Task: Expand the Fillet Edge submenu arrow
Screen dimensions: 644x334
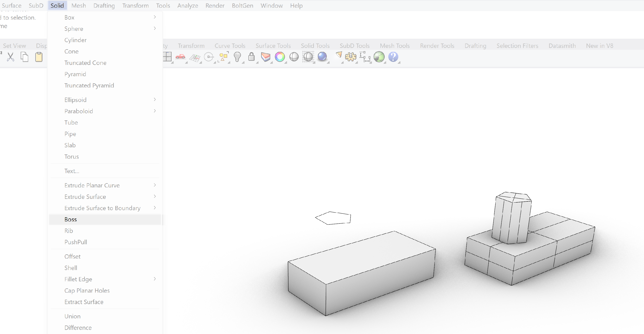Action: pyautogui.click(x=155, y=279)
